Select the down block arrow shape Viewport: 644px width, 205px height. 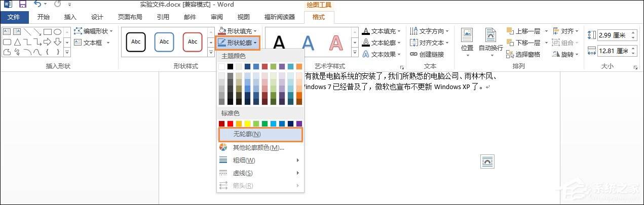click(57, 42)
